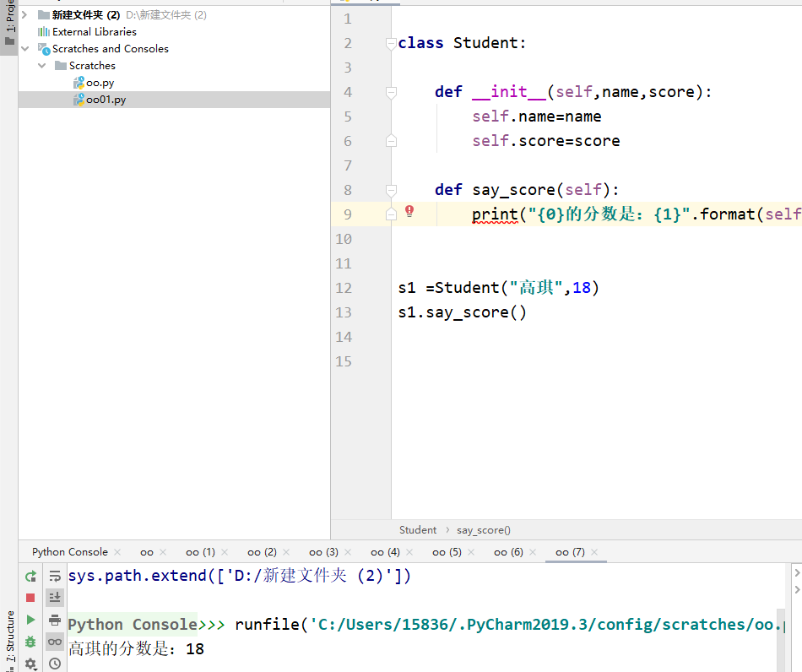The width and height of the screenshot is (802, 672).
Task: Switch to oo (5) console tab
Action: [x=447, y=552]
